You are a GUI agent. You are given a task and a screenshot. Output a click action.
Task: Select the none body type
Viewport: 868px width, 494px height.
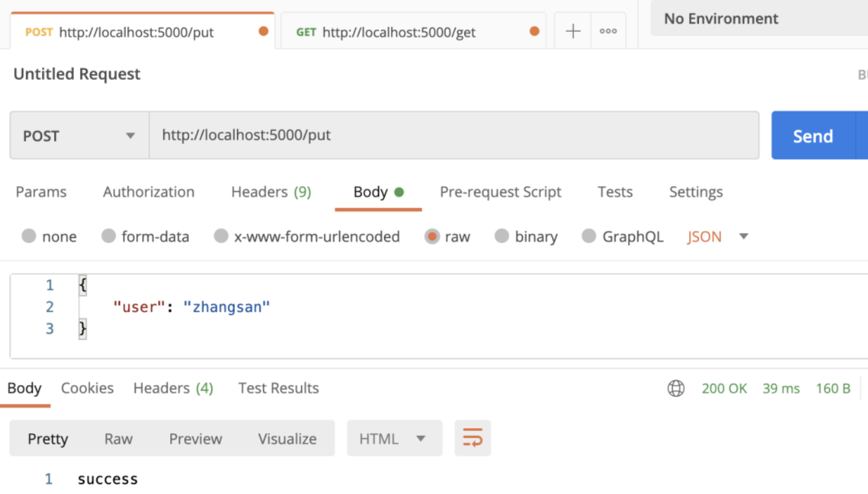pyautogui.click(x=49, y=237)
